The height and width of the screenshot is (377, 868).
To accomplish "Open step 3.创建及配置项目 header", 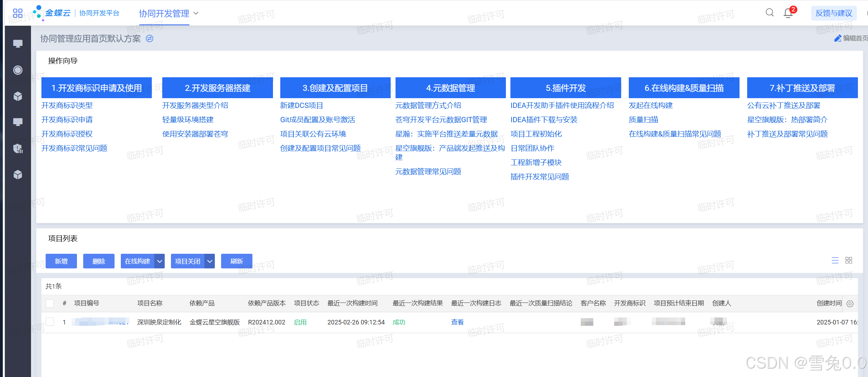I will pos(335,88).
